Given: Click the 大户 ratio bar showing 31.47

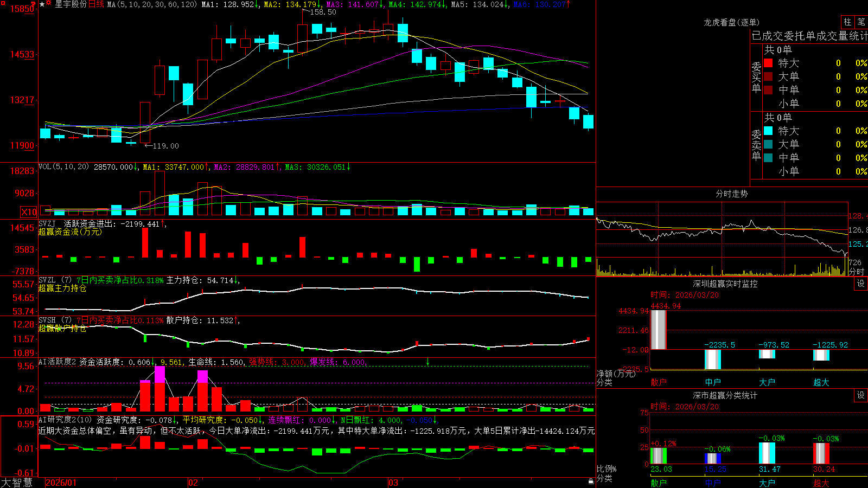Looking at the screenshot, I should (x=767, y=453).
